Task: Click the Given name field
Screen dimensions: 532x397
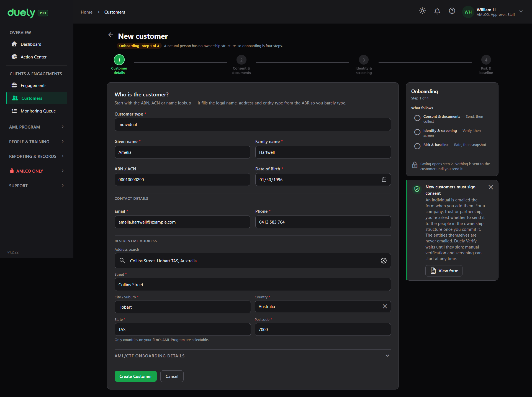Action: 182,152
